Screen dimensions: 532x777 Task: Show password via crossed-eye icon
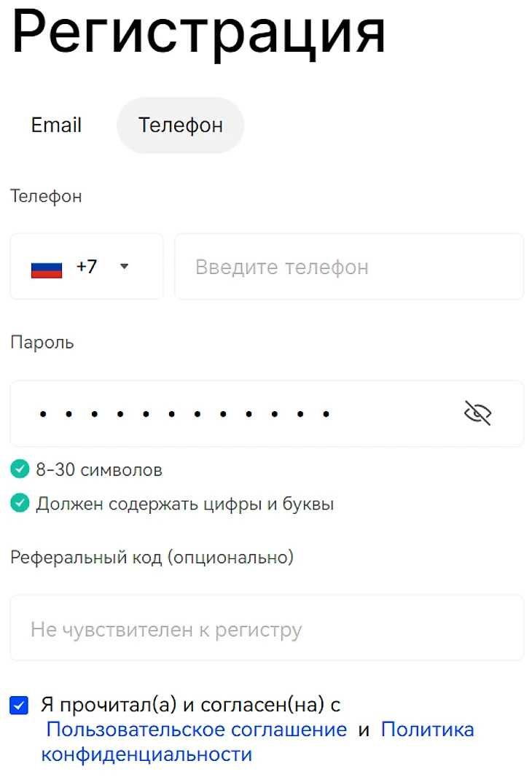pos(477,413)
